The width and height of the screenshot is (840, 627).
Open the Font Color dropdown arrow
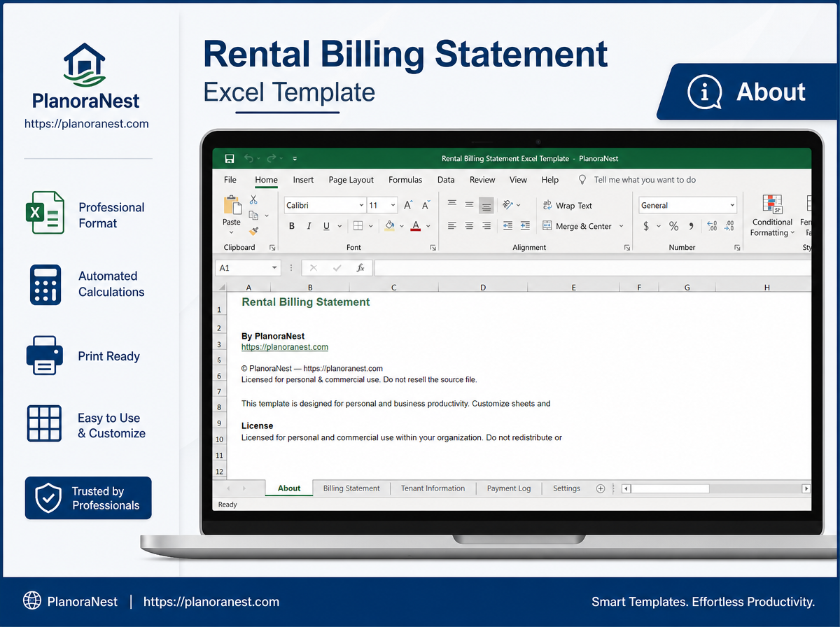pos(428,227)
